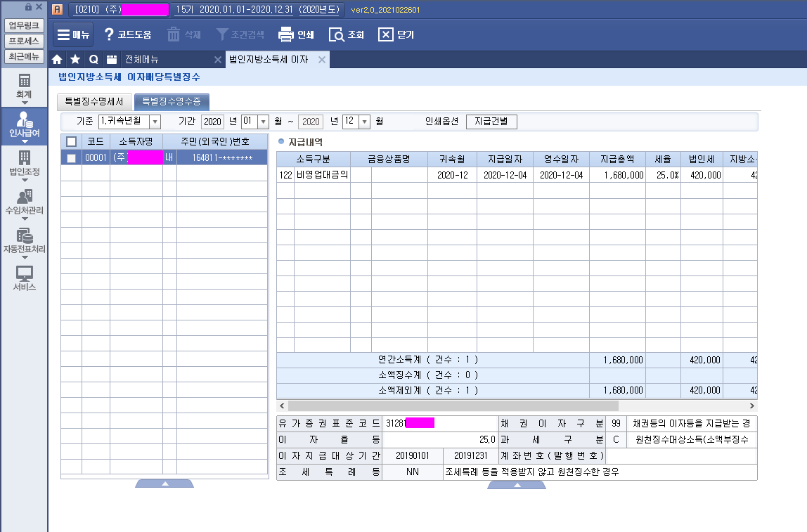The width and height of the screenshot is (807, 532).
Task: Click the start year 2020 input field
Action: coord(212,122)
